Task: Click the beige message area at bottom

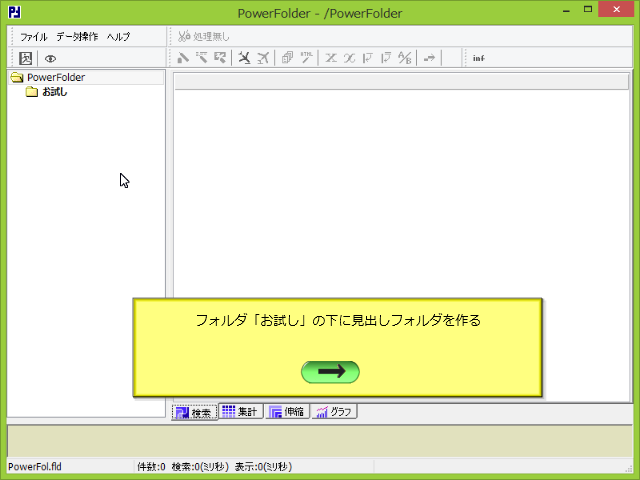Action: (320, 441)
